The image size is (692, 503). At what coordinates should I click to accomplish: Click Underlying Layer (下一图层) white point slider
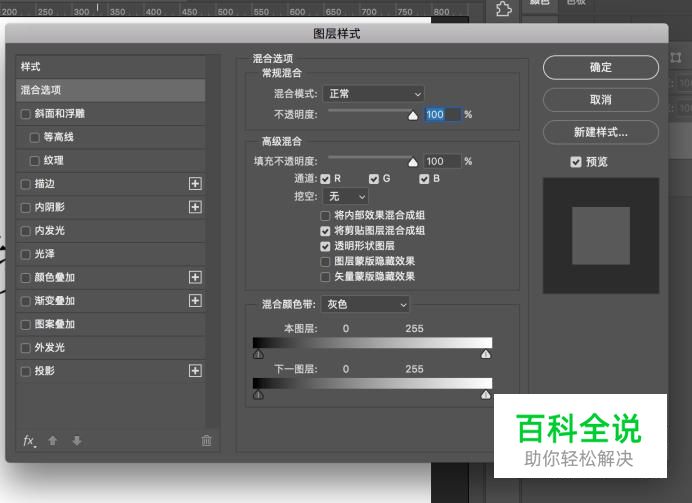coord(485,395)
